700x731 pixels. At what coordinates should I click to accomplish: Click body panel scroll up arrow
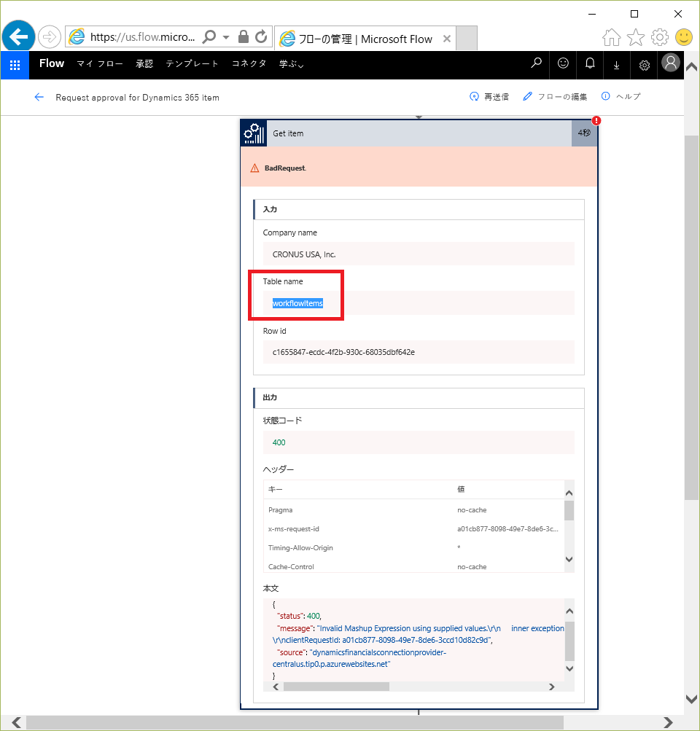point(569,611)
